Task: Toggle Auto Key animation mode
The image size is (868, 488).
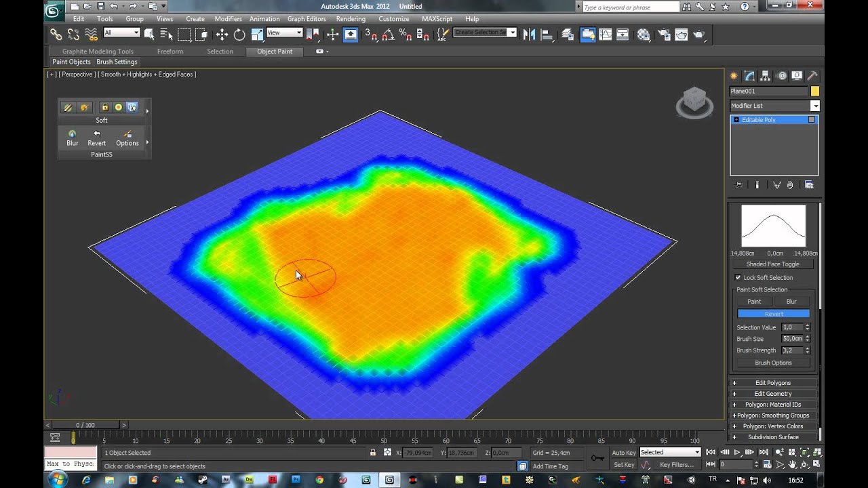Action: pos(624,452)
